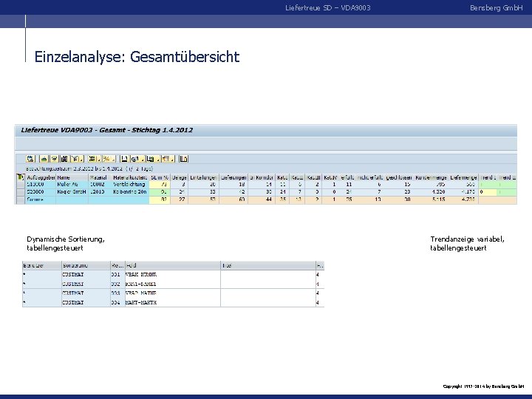The width and height of the screenshot is (532, 399).
Task: Click the Liefertreue VDA9003 report title
Action: [x=107, y=130]
